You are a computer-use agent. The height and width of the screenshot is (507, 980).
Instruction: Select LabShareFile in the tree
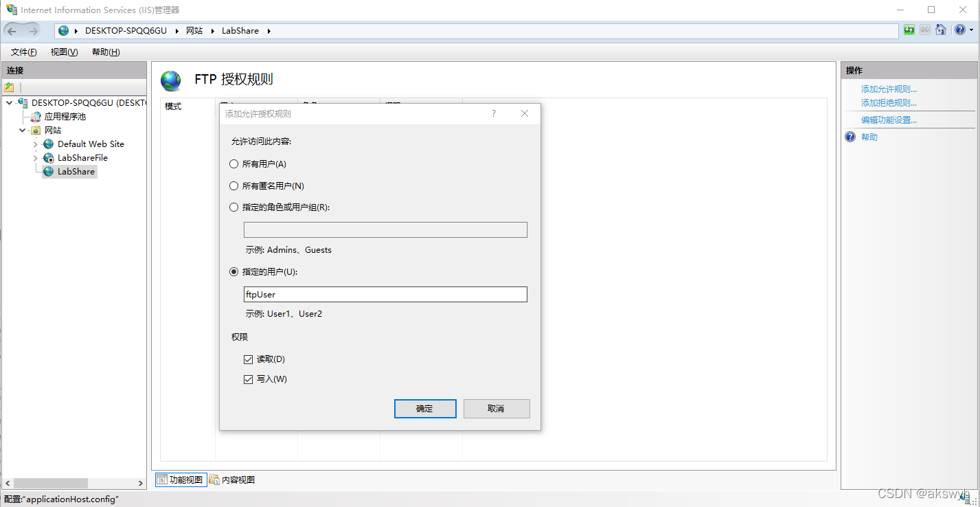click(x=82, y=158)
